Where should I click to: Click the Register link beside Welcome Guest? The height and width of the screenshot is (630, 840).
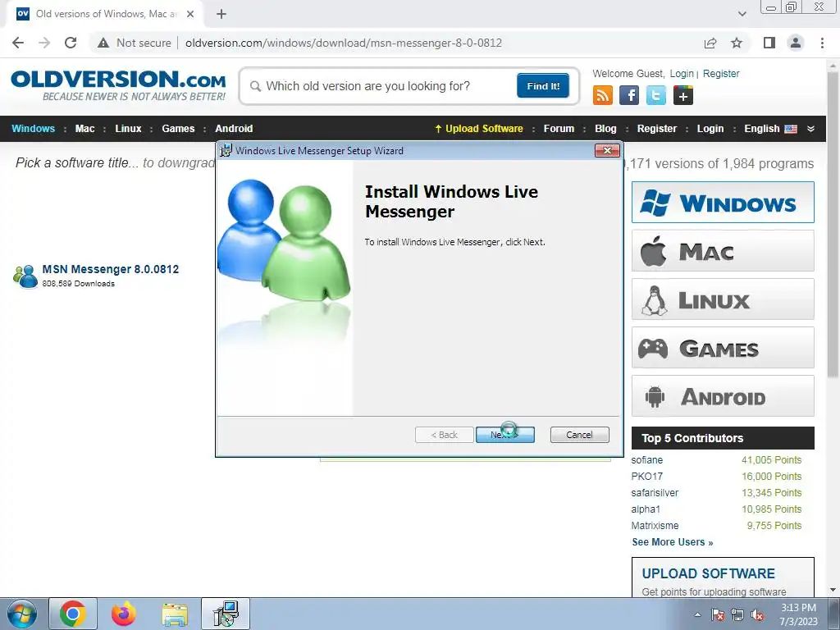721,73
